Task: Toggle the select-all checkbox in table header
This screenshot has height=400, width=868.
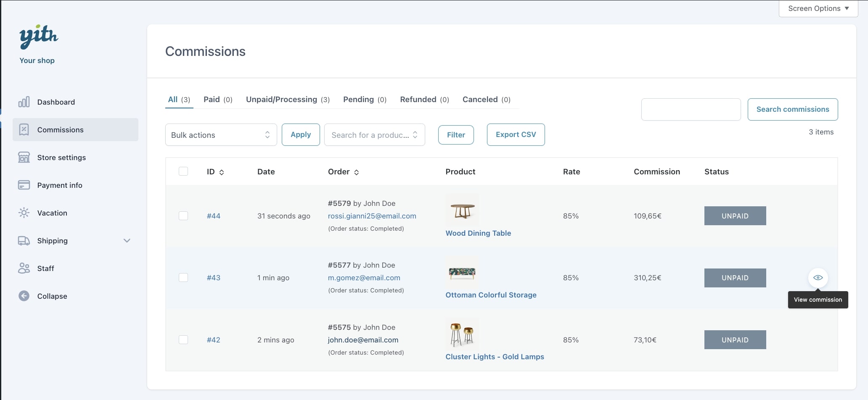Action: click(x=183, y=171)
